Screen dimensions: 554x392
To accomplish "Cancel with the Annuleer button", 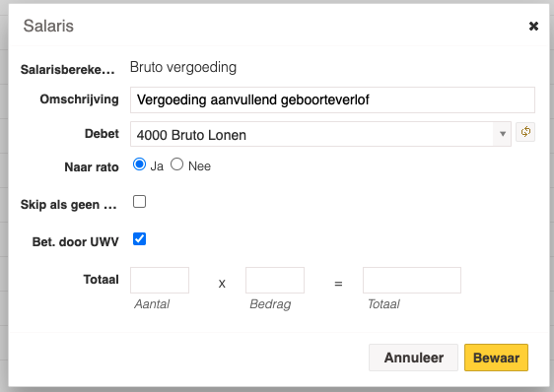I will point(413,358).
